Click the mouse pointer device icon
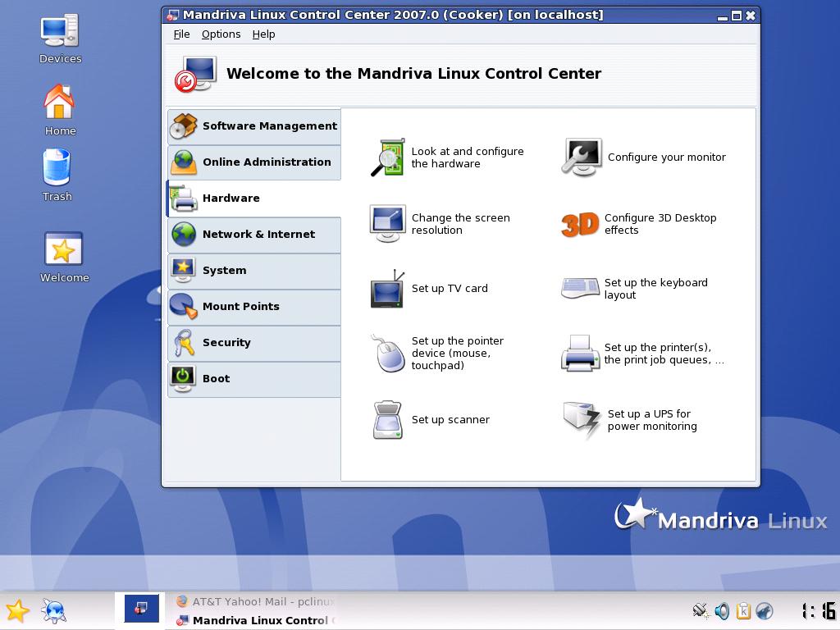 [x=387, y=353]
